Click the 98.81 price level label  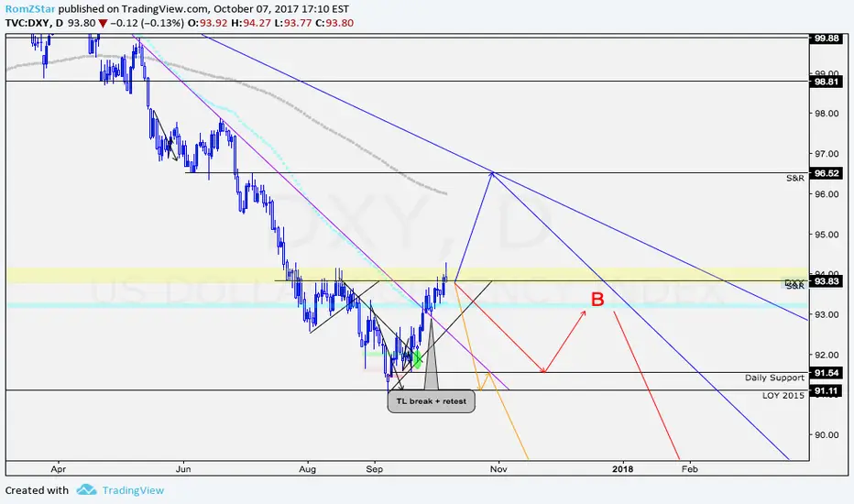827,82
